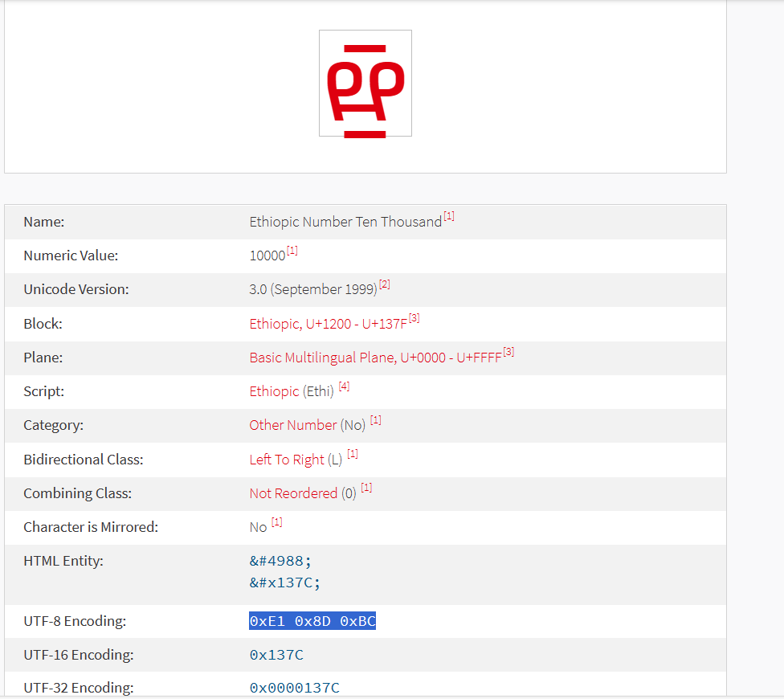The width and height of the screenshot is (784, 699).
Task: Open footnote 4 next to Script
Action: click(344, 386)
